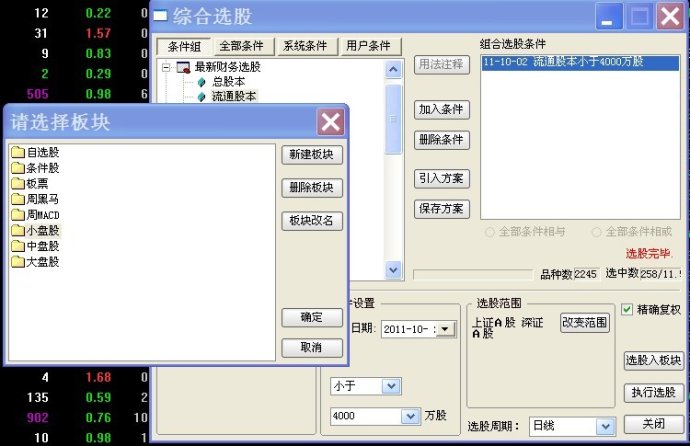Pick the 中盘股 folder icon
The image size is (690, 446).
coord(18,246)
